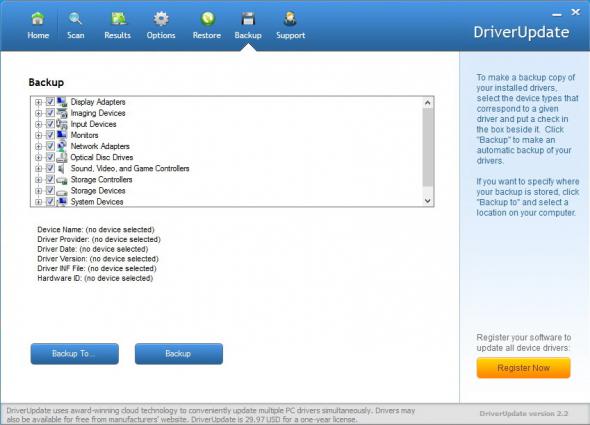This screenshot has width=590, height=425.
Task: Select the Sound, Video speaker icon
Action: (62, 168)
